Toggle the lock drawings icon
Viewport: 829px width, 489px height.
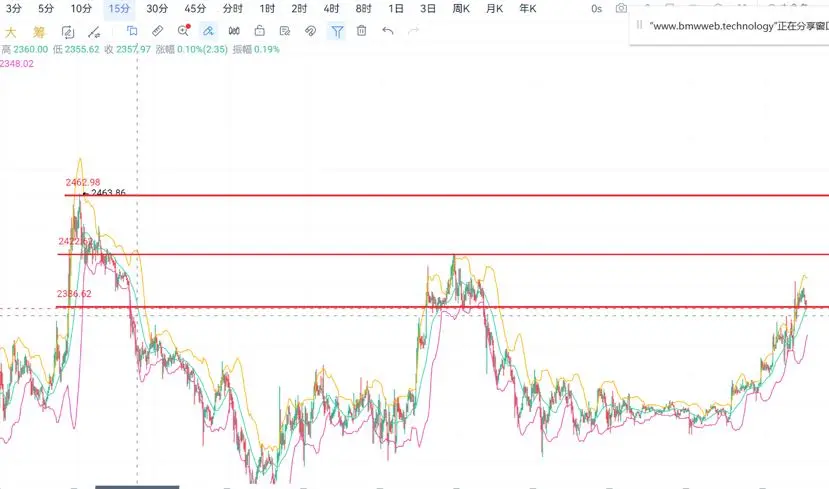260,31
